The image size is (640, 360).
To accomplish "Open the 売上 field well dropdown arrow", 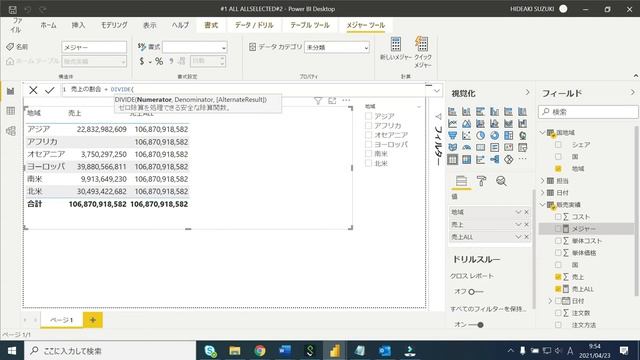I will click(x=518, y=224).
